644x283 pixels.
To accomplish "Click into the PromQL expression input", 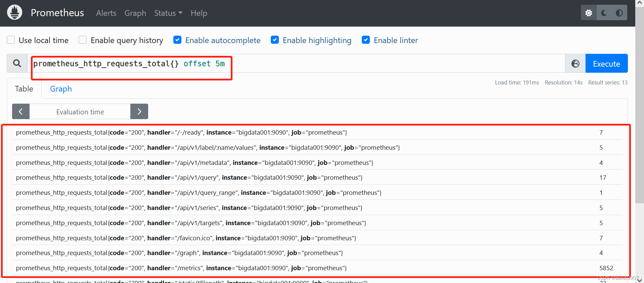I will click(x=296, y=64).
